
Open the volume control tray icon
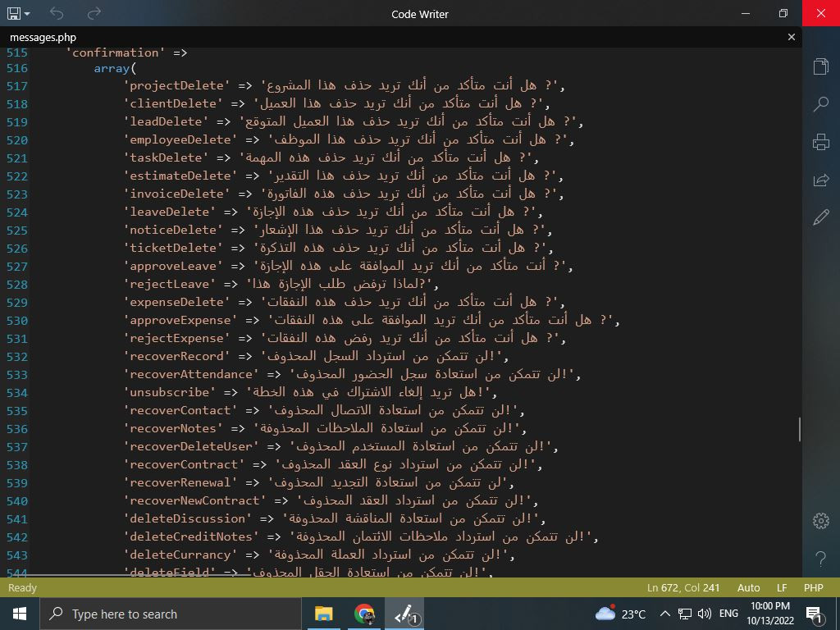click(x=705, y=614)
